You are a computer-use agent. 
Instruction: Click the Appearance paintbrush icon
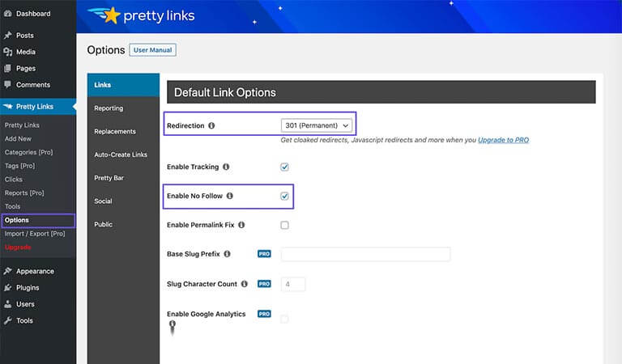pos(7,271)
